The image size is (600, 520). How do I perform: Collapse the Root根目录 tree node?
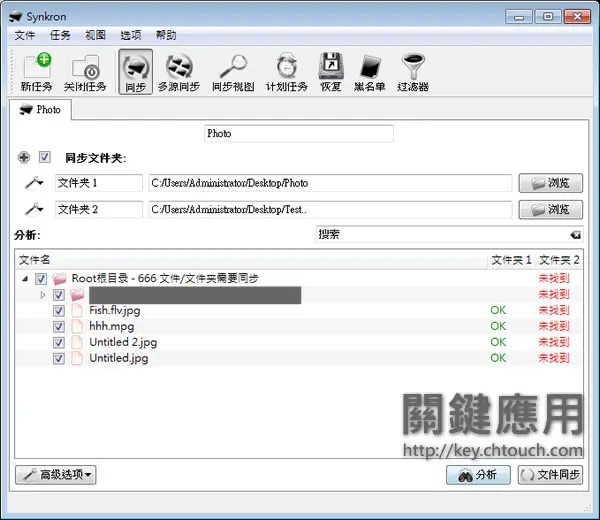tap(25, 279)
